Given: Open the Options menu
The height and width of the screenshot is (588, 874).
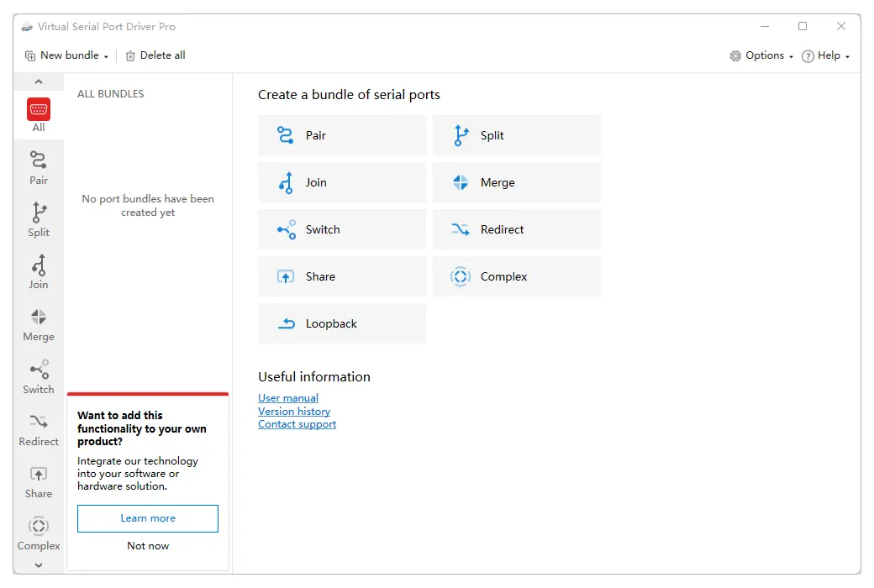Looking at the screenshot, I should (x=761, y=55).
